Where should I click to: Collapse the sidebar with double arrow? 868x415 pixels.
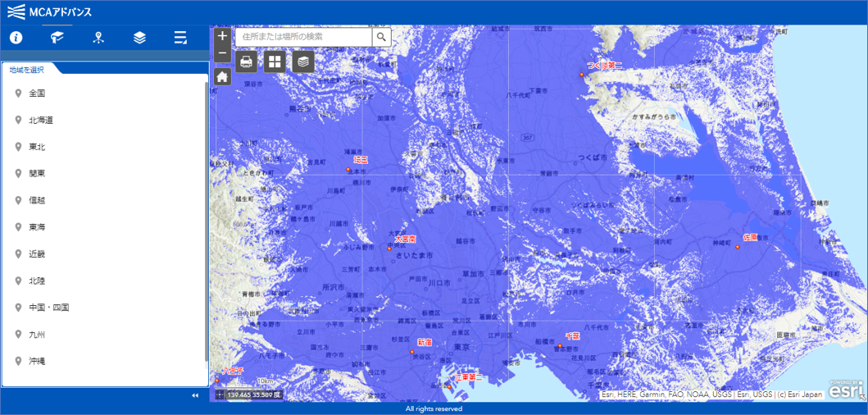pos(195,395)
